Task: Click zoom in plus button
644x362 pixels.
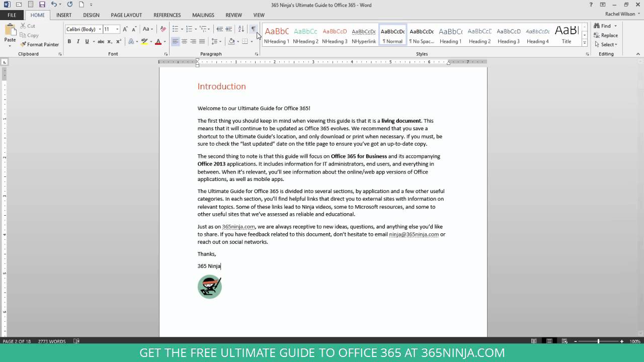Action: pyautogui.click(x=622, y=341)
